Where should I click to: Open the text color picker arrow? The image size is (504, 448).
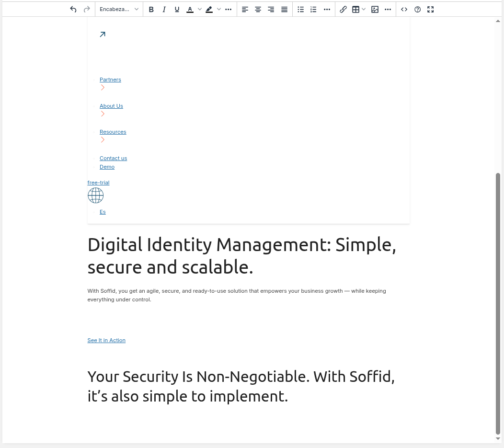click(200, 9)
